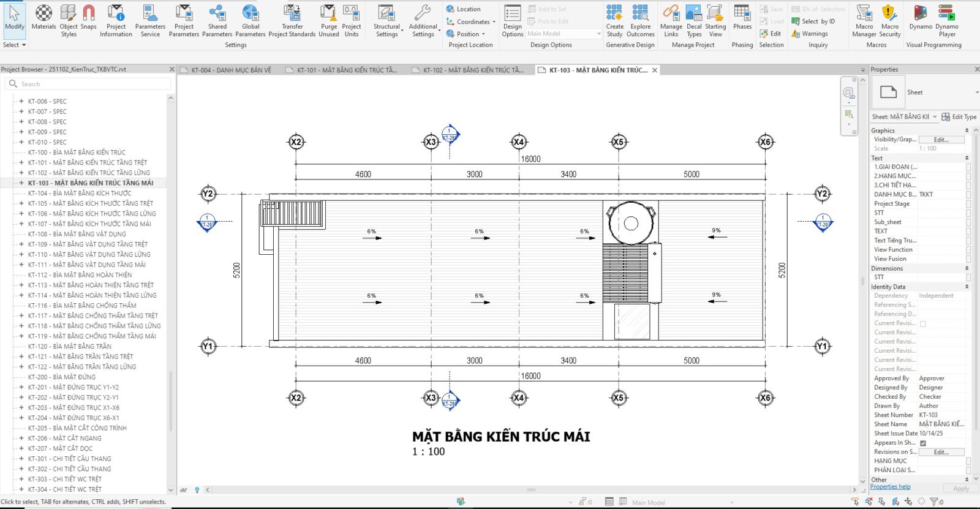Open the Phases dialog
This screenshot has width=980, height=509.
click(742, 18)
